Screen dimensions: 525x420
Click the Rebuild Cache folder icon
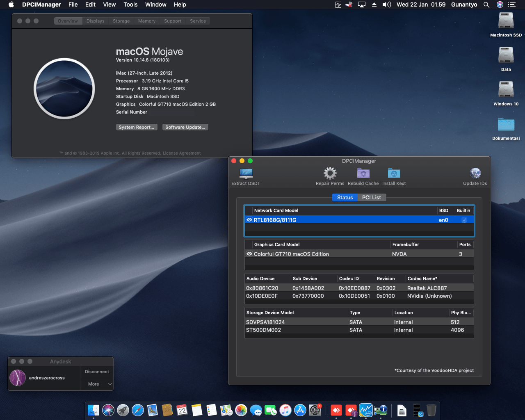point(363,173)
